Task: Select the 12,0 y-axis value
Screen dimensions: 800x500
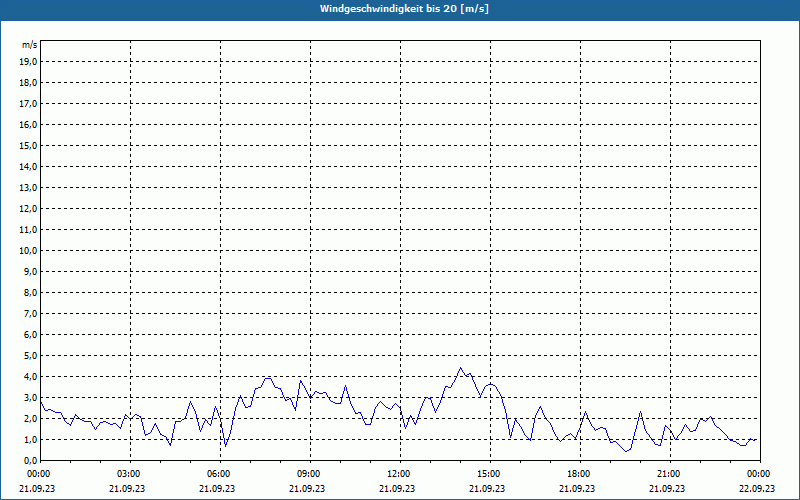Action: pos(28,209)
